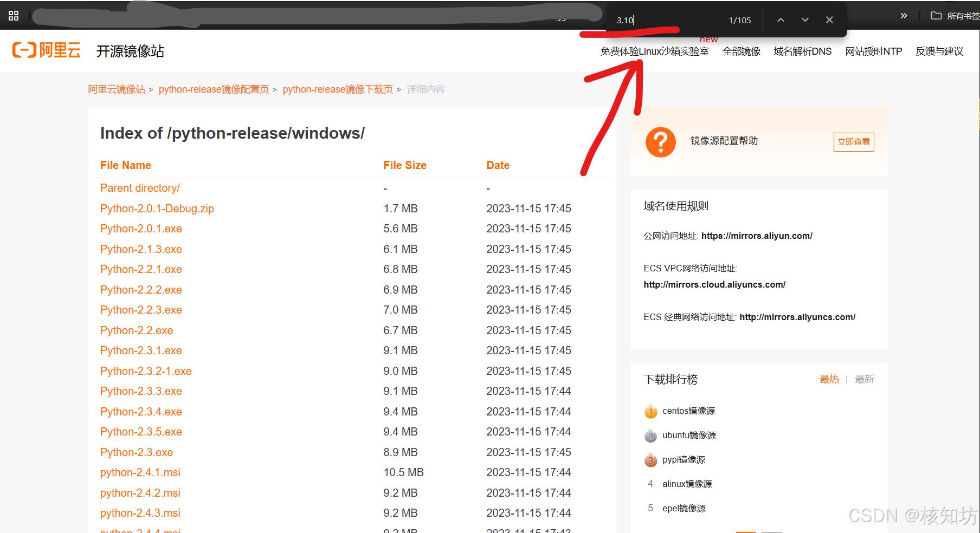Open 网站授时NTP navigation item
The height and width of the screenshot is (533, 980).
pos(873,51)
